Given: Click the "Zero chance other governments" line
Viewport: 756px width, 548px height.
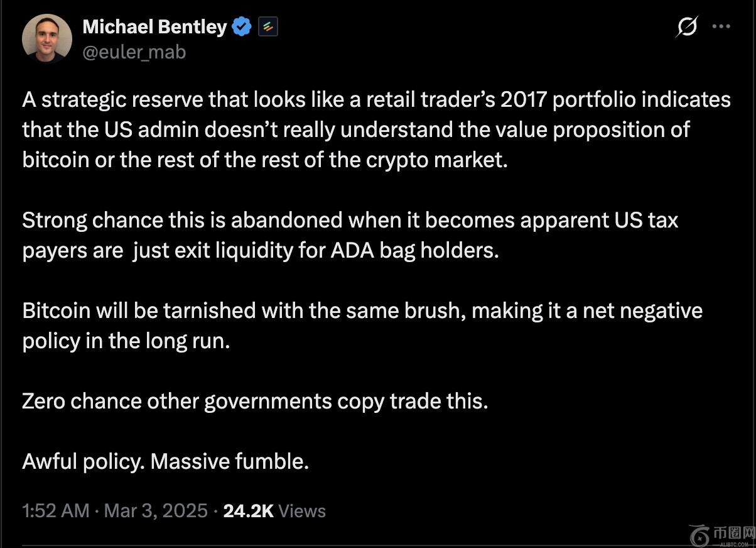Looking at the screenshot, I should (x=254, y=401).
